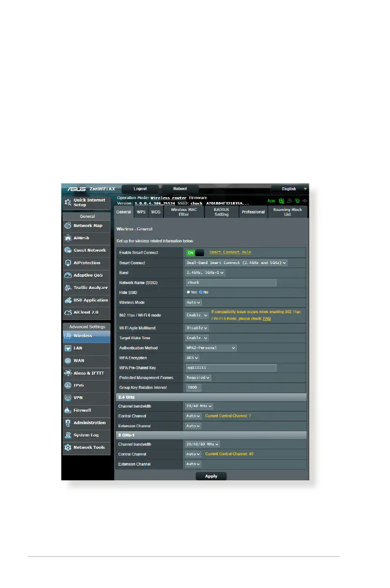The width and height of the screenshot is (390, 588).
Task: Click the Network Name (SSID) input field
Action: (x=231, y=283)
